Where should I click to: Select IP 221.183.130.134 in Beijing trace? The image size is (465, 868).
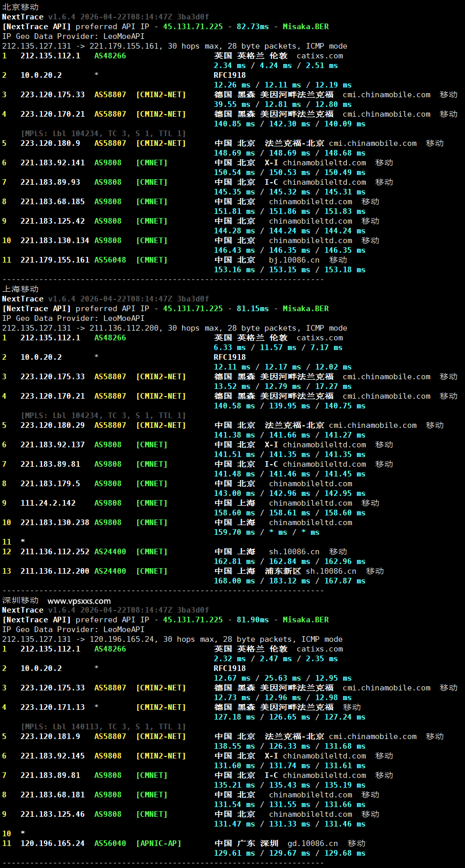55,241
